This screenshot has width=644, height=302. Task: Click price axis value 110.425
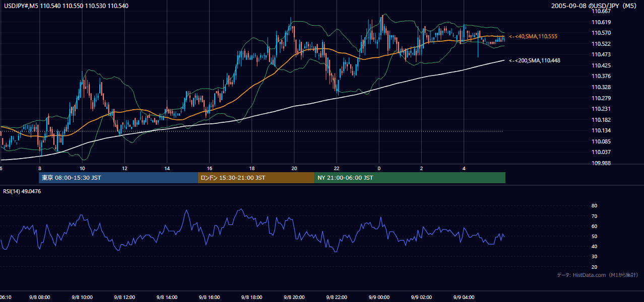click(602, 65)
